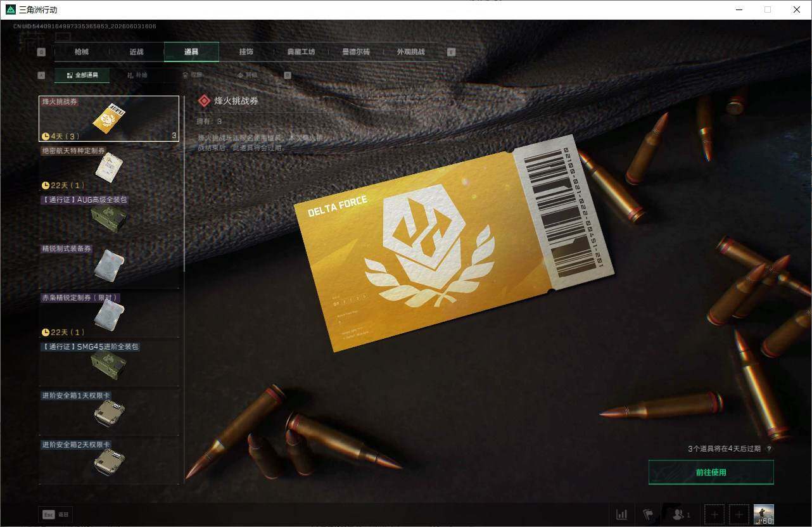Switch to the 外观挑战 tab

pyautogui.click(x=410, y=52)
